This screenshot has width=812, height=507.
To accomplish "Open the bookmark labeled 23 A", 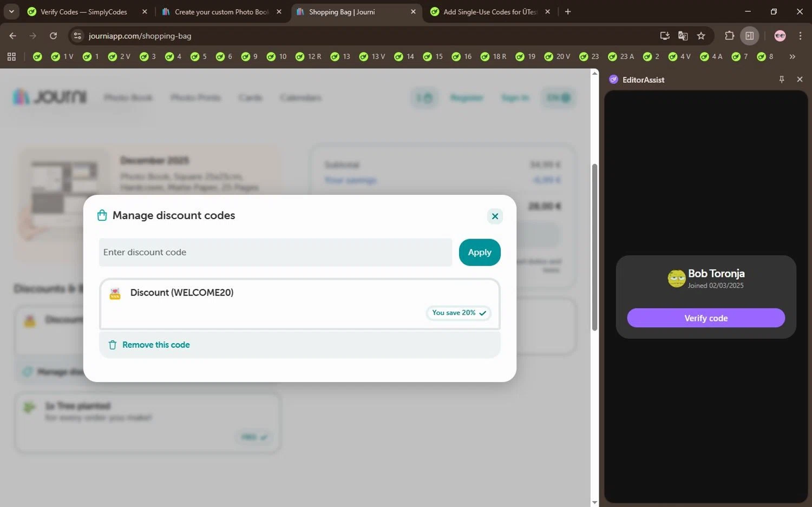I will pos(621,56).
